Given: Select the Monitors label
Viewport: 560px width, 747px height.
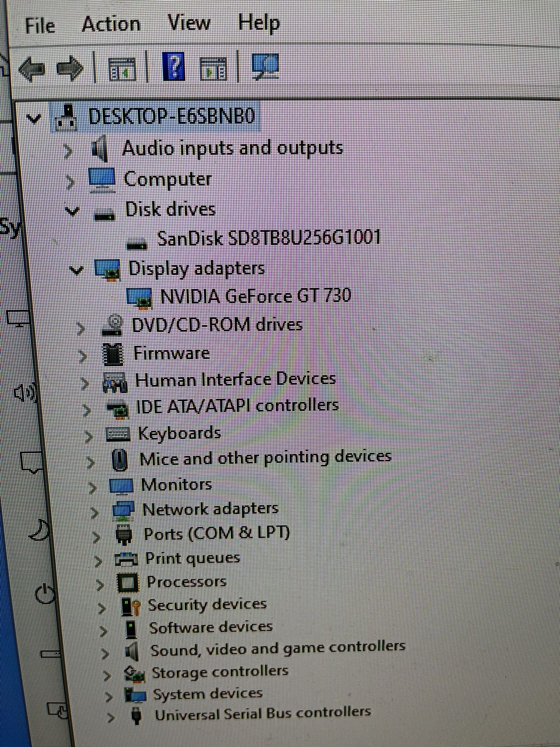Looking at the screenshot, I should (177, 485).
